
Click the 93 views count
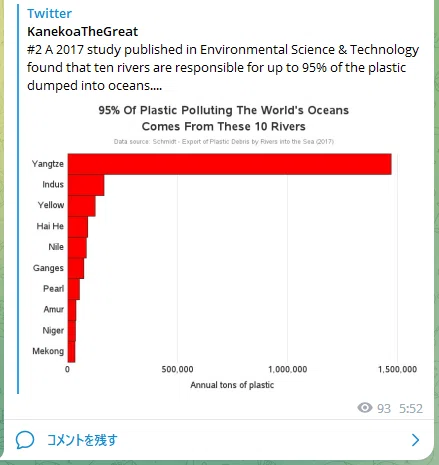(x=384, y=408)
